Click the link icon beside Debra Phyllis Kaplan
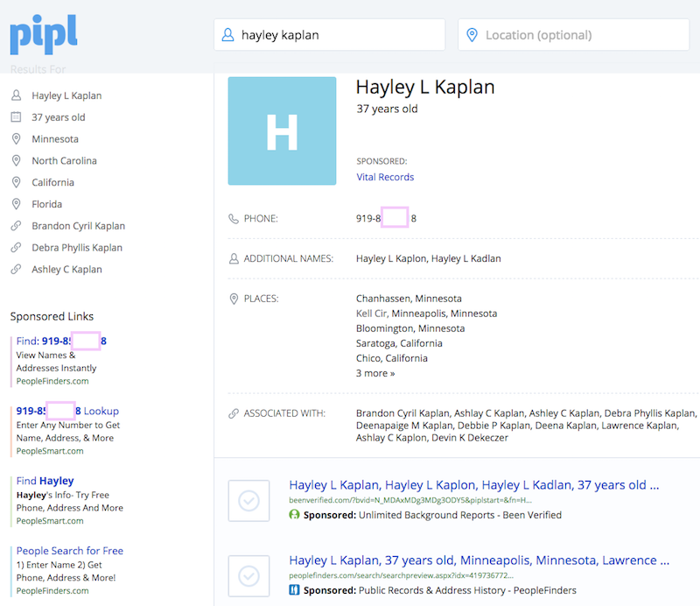The image size is (700, 606). [x=16, y=247]
